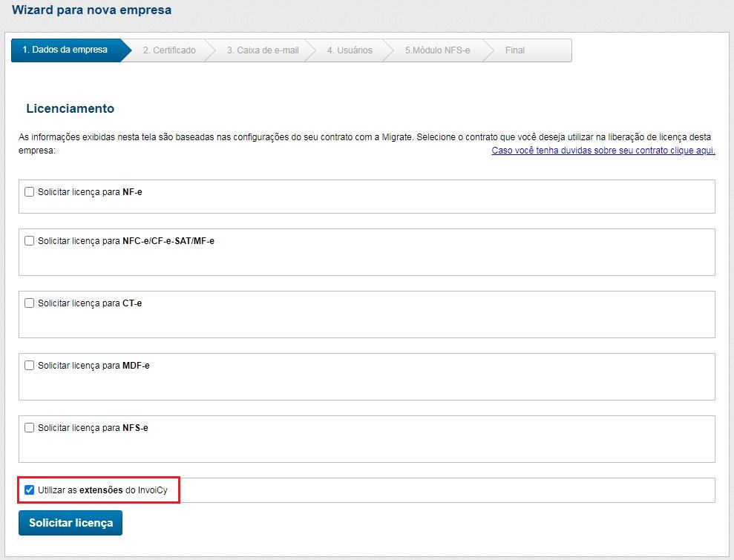Switch to '3. Caixa de e-mail' step

pos(263,50)
